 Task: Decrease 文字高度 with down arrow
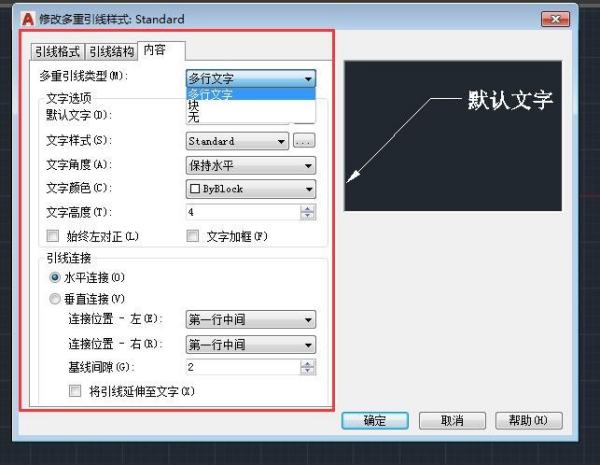(x=308, y=216)
